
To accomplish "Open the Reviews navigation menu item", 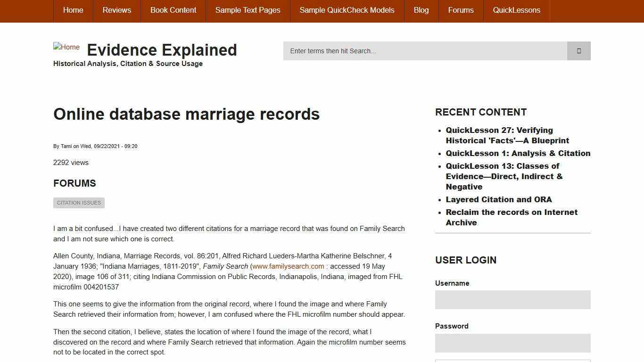I will (116, 10).
